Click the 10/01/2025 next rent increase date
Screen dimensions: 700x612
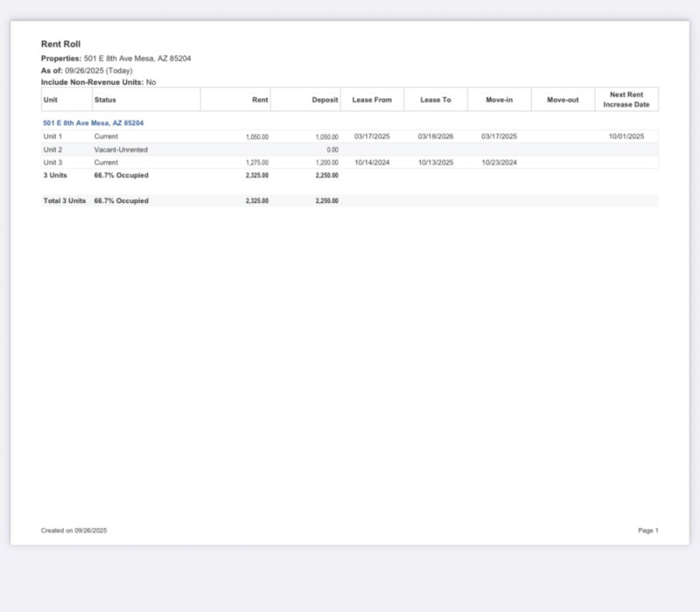tap(626, 137)
